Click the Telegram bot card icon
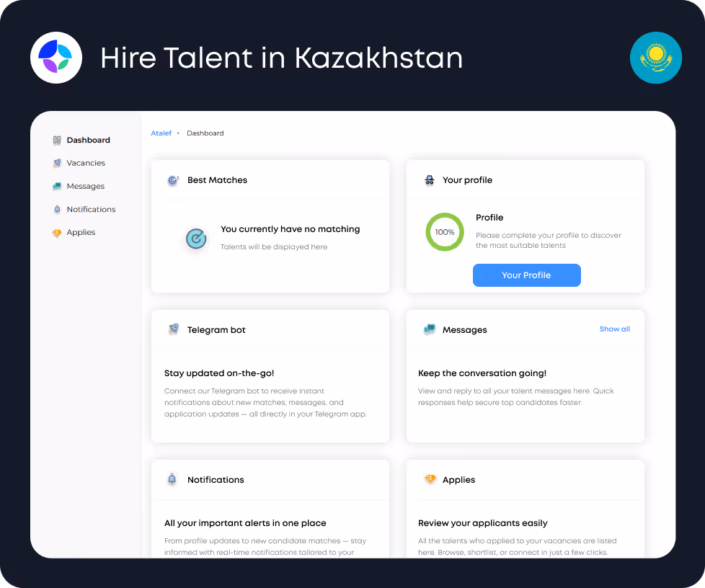 tap(172, 329)
